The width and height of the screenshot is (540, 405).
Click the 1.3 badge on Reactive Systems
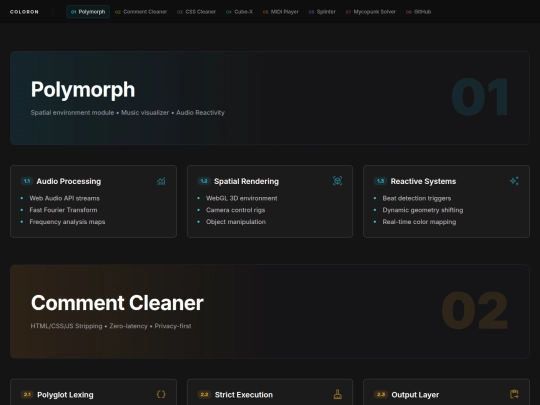tap(381, 181)
